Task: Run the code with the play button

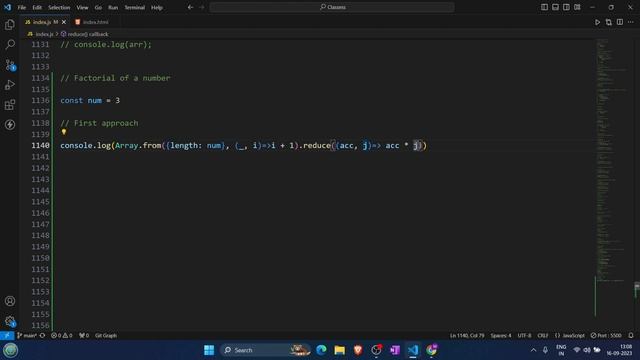Action: pyautogui.click(x=597, y=22)
